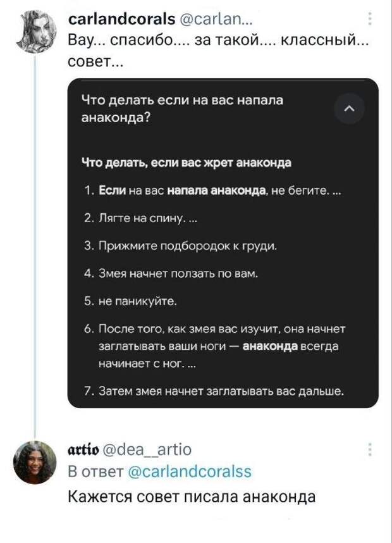Collapse the anaconda question with chevron
392x543 pixels.
(350, 109)
